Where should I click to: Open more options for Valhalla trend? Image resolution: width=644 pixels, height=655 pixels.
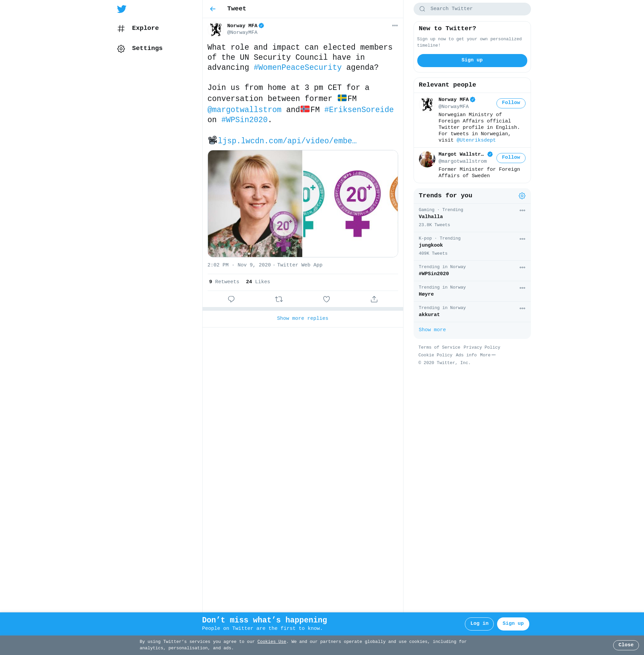(x=522, y=210)
